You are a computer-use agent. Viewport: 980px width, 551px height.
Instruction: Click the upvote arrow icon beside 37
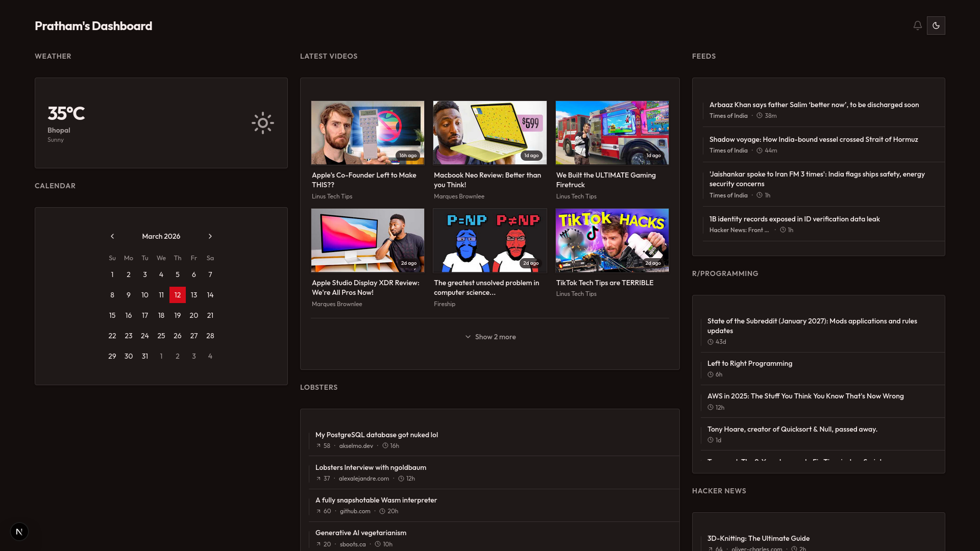click(318, 479)
